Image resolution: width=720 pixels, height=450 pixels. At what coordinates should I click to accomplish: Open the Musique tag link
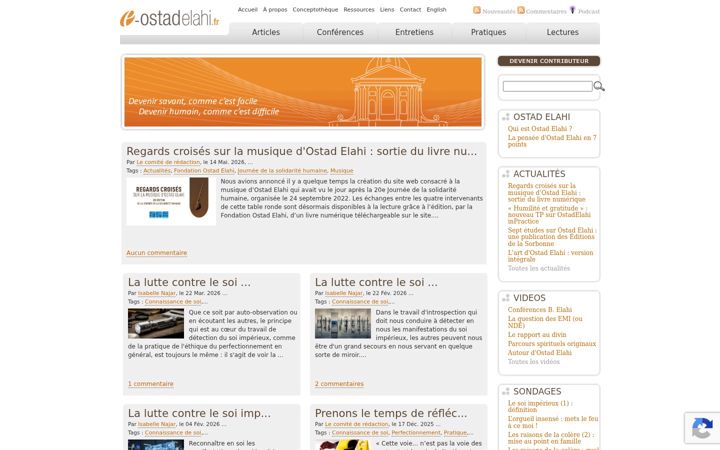tap(342, 170)
